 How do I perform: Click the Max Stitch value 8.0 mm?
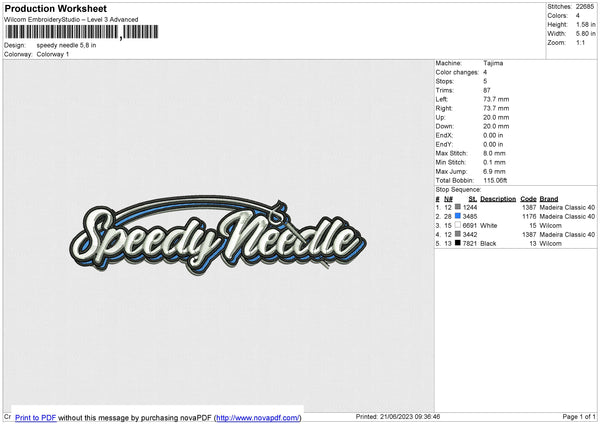tap(494, 153)
